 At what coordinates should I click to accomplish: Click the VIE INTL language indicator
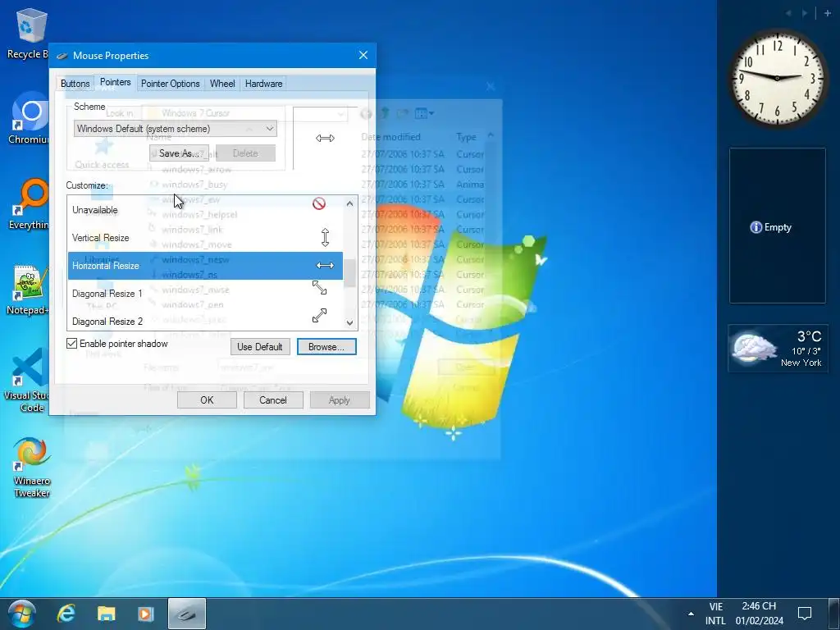tap(715, 614)
